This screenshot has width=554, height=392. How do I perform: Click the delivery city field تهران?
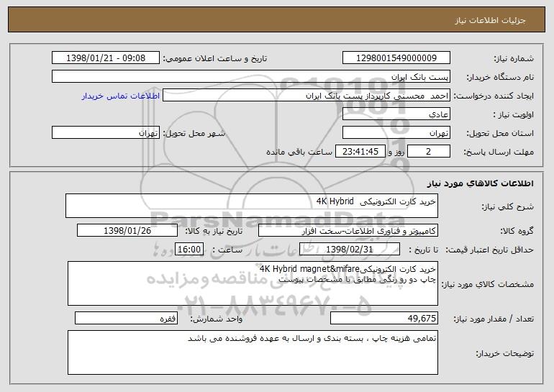click(106, 132)
